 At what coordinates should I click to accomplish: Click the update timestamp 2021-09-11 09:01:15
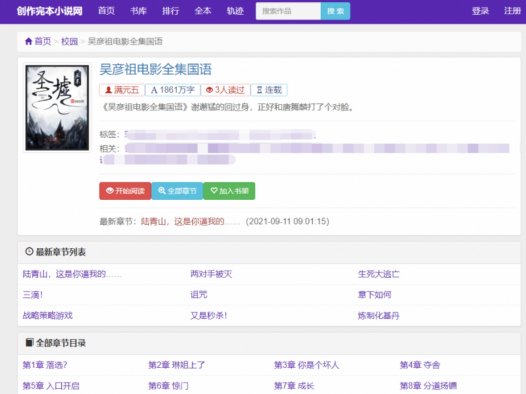click(287, 221)
